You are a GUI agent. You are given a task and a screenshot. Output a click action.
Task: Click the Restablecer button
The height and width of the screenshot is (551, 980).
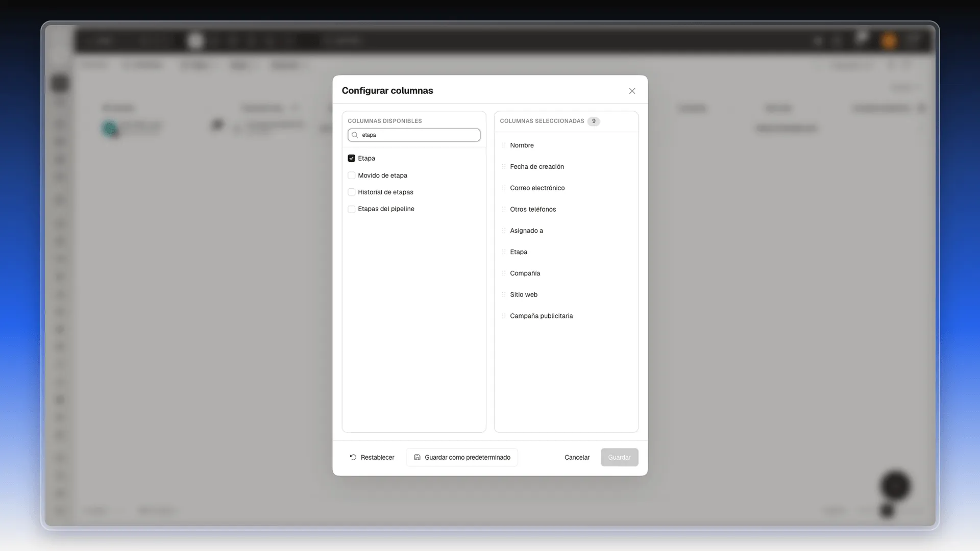(372, 458)
